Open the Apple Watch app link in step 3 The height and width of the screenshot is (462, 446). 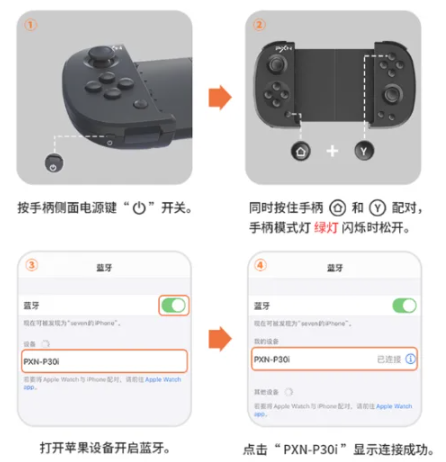[163, 379]
